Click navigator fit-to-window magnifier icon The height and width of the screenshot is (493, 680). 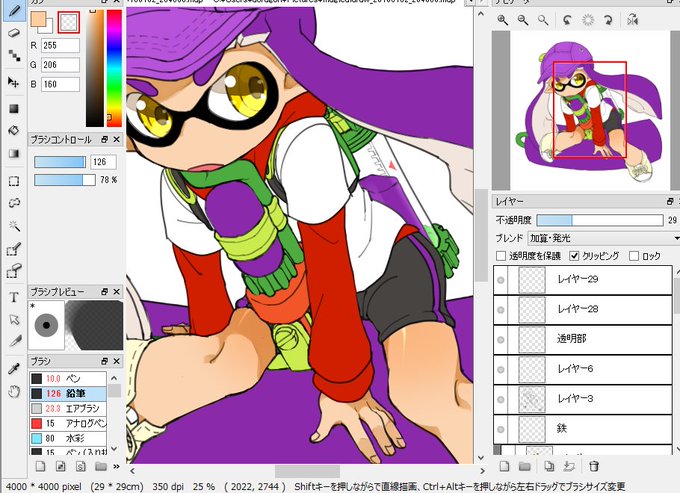[x=543, y=20]
